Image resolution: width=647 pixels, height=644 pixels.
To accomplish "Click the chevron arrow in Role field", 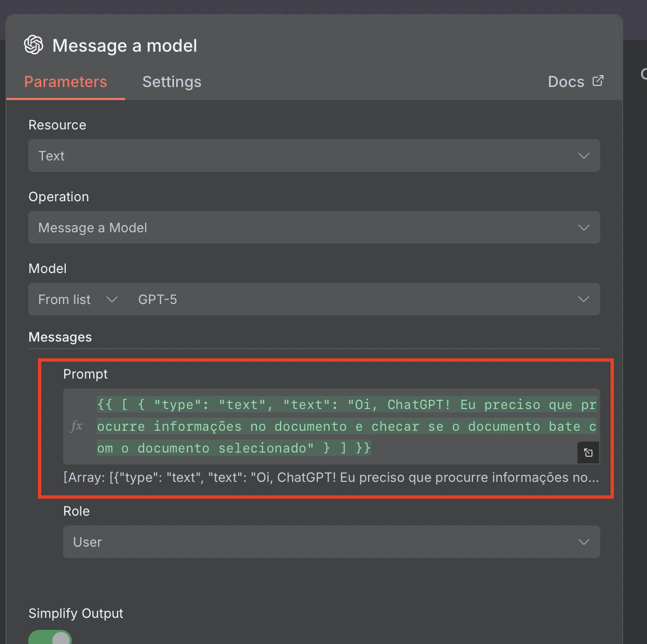I will click(584, 542).
